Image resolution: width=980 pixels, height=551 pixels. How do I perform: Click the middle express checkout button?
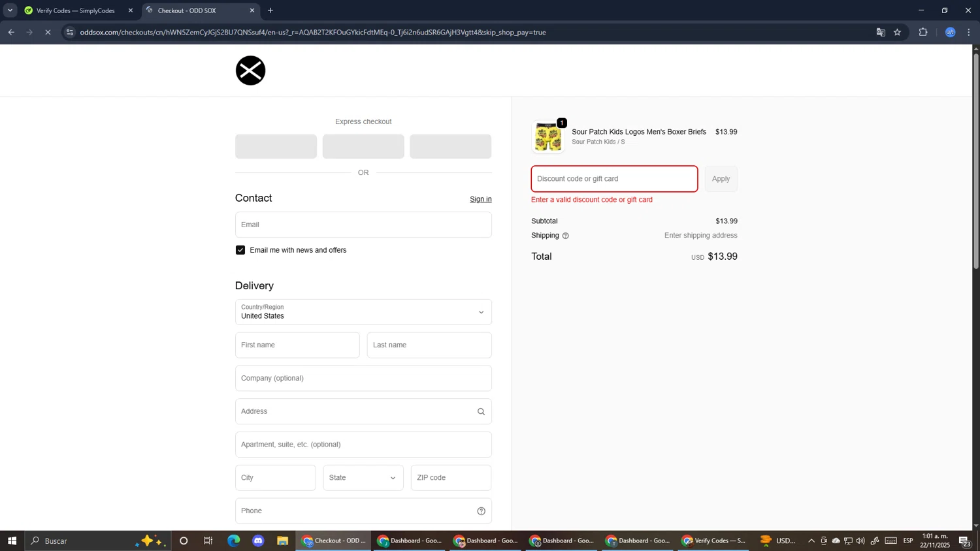pos(363,146)
